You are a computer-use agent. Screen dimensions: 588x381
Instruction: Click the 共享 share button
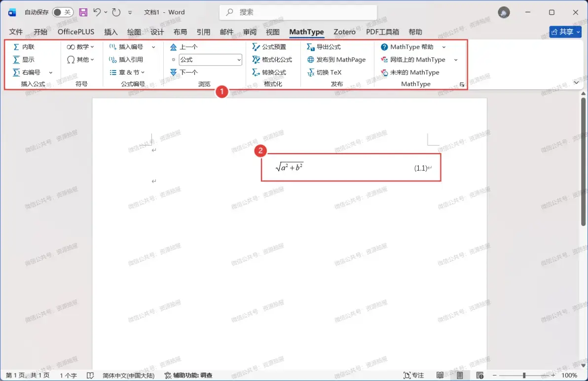point(565,32)
